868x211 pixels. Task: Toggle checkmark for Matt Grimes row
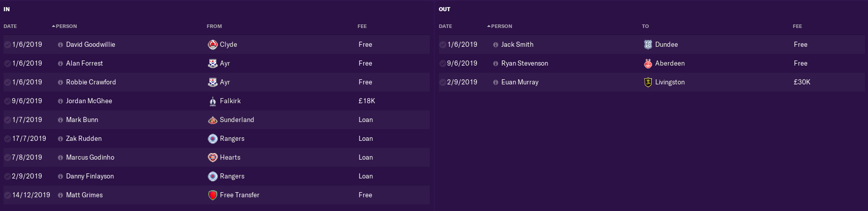8,195
